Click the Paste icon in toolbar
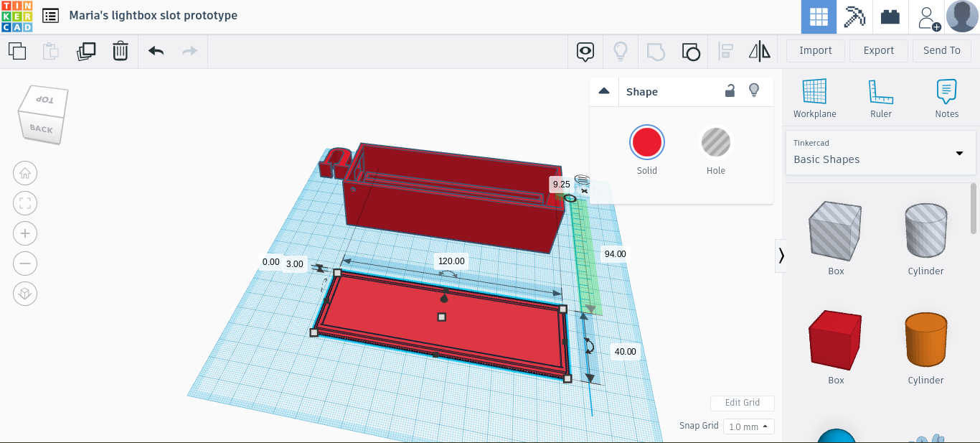This screenshot has width=980, height=443. click(x=51, y=51)
